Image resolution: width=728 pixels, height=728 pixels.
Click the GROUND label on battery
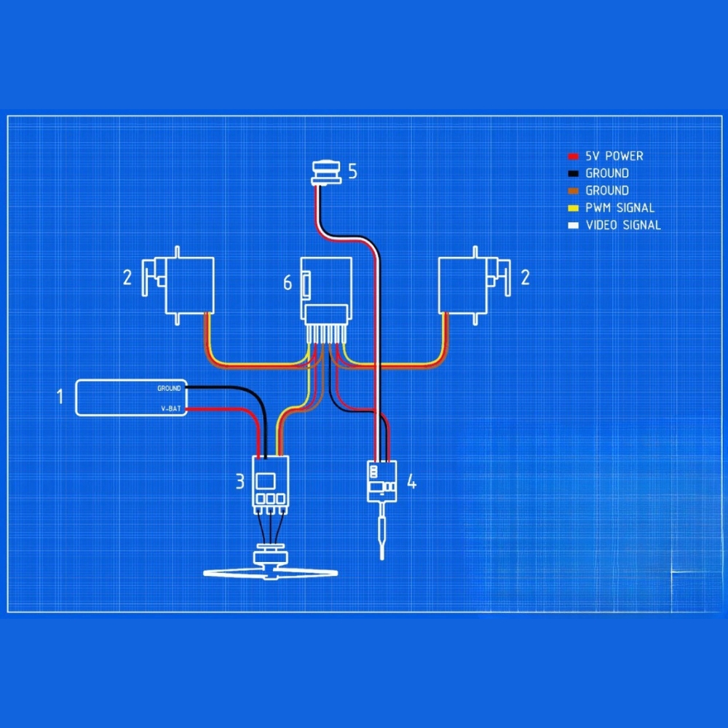pos(169,388)
